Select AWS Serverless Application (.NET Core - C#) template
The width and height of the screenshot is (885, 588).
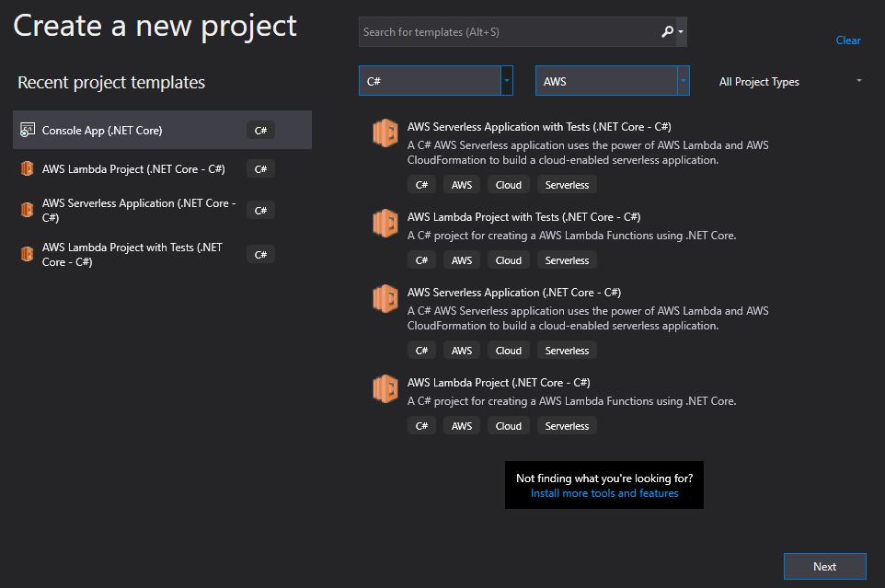(514, 293)
